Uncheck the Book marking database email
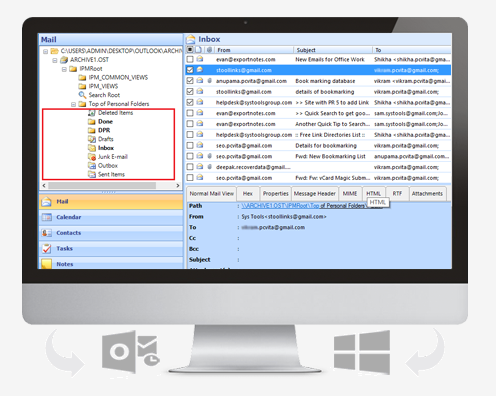 point(190,81)
